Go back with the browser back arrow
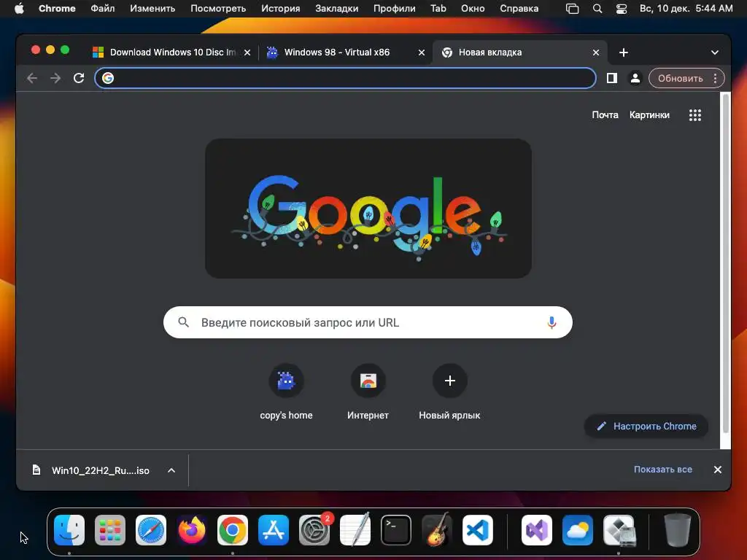 pyautogui.click(x=32, y=78)
